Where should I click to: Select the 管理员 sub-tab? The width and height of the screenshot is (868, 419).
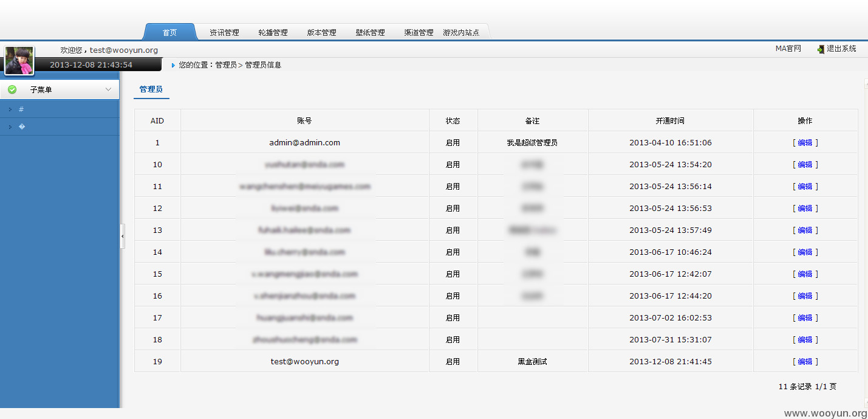click(151, 89)
